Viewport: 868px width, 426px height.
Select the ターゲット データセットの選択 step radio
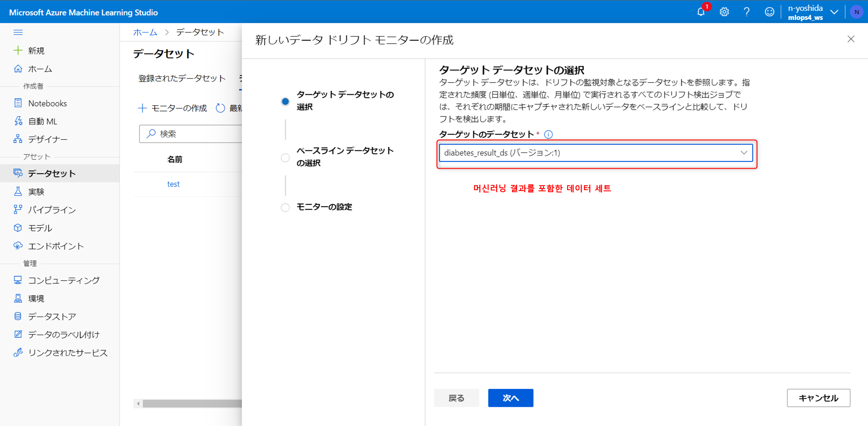285,101
